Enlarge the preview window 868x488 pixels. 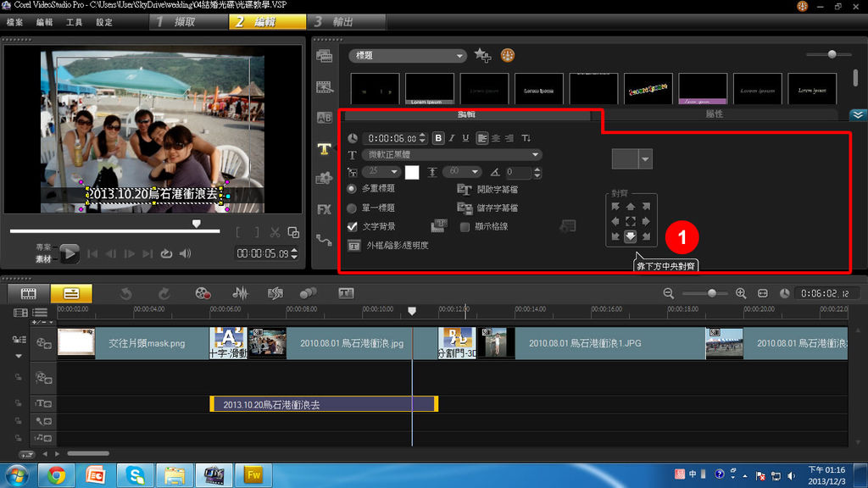click(293, 233)
